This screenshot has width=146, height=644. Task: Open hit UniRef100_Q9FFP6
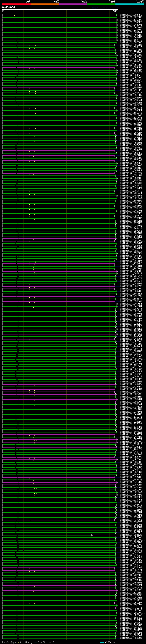tap(131, 90)
